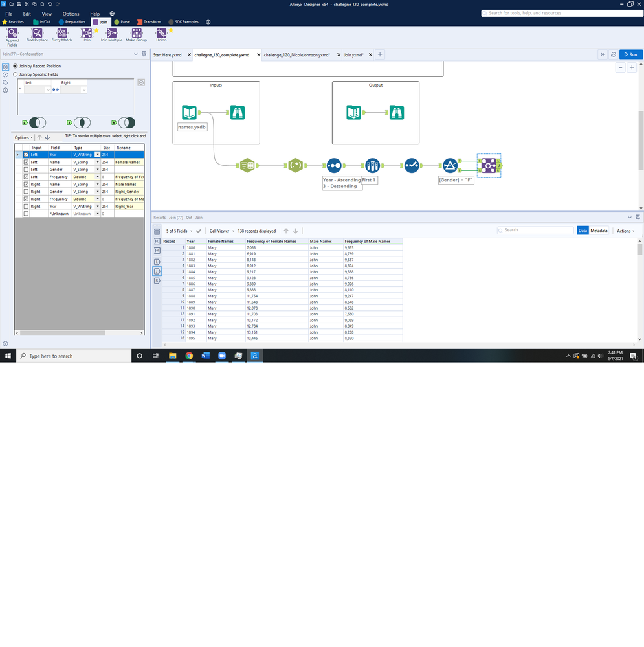Add a new workflow tab
Screen dimensions: 644x647
(x=380, y=54)
